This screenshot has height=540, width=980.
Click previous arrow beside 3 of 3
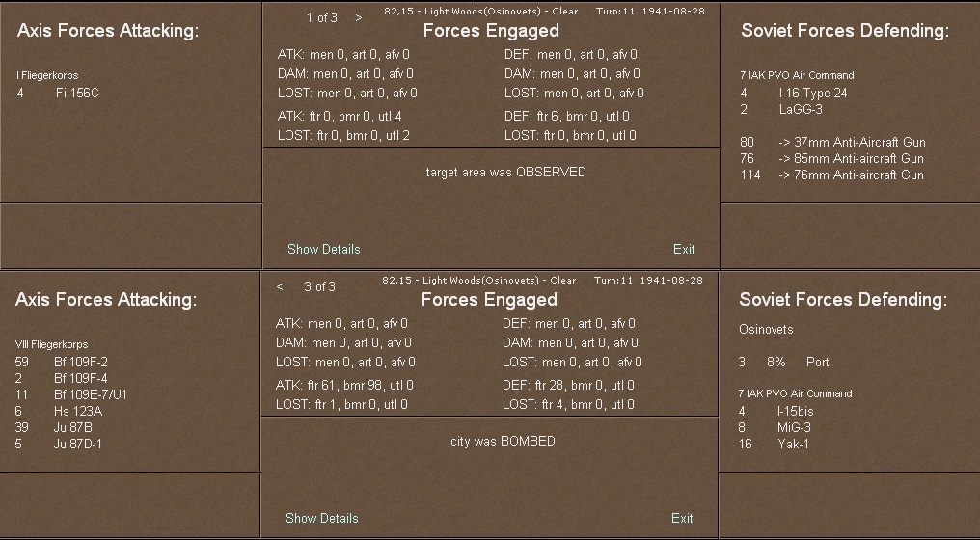tap(280, 286)
